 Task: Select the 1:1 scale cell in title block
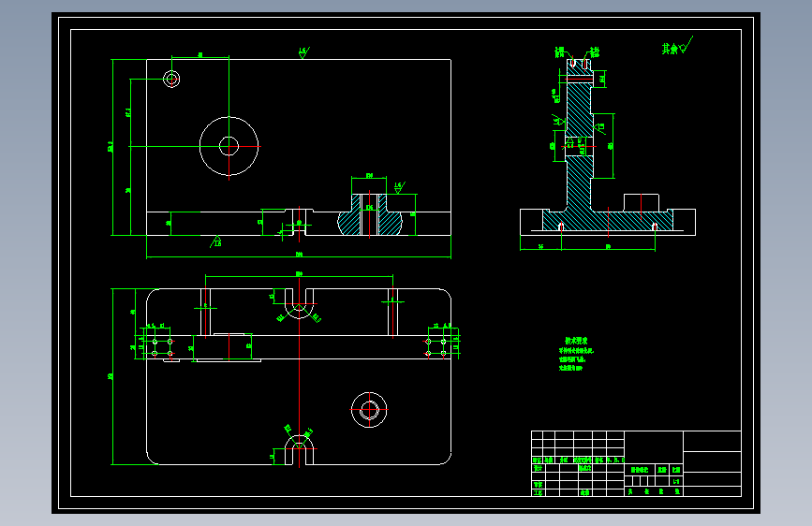tap(676, 481)
